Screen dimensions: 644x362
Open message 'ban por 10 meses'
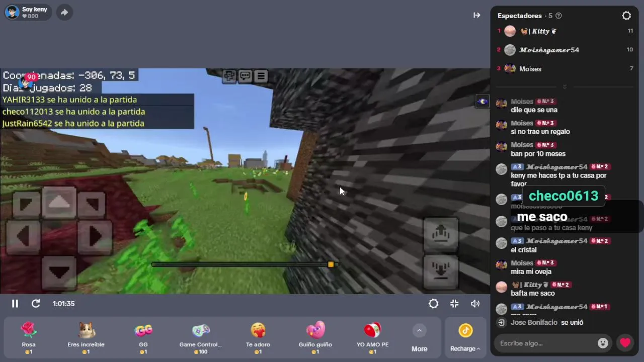[538, 154]
